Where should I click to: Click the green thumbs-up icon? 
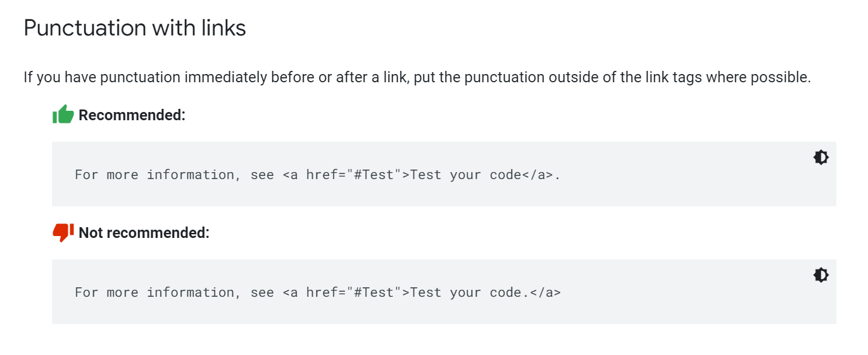click(x=63, y=115)
